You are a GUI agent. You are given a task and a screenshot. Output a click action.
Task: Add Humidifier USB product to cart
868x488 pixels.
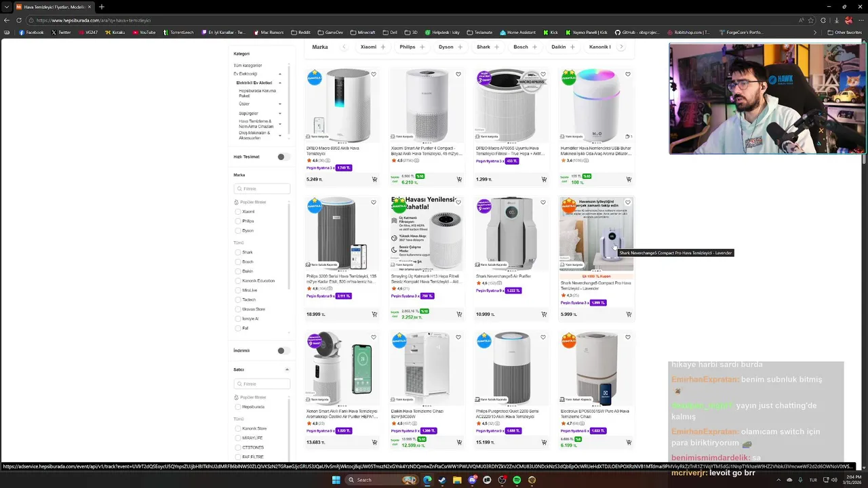629,180
